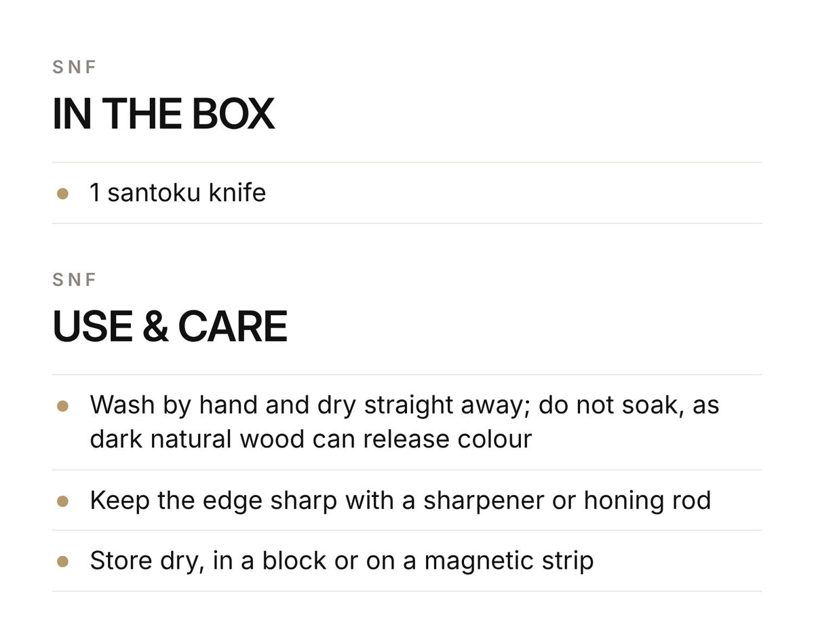The image size is (814, 644).
Task: Click the gold bullet beside santoku knife
Action: click(62, 194)
